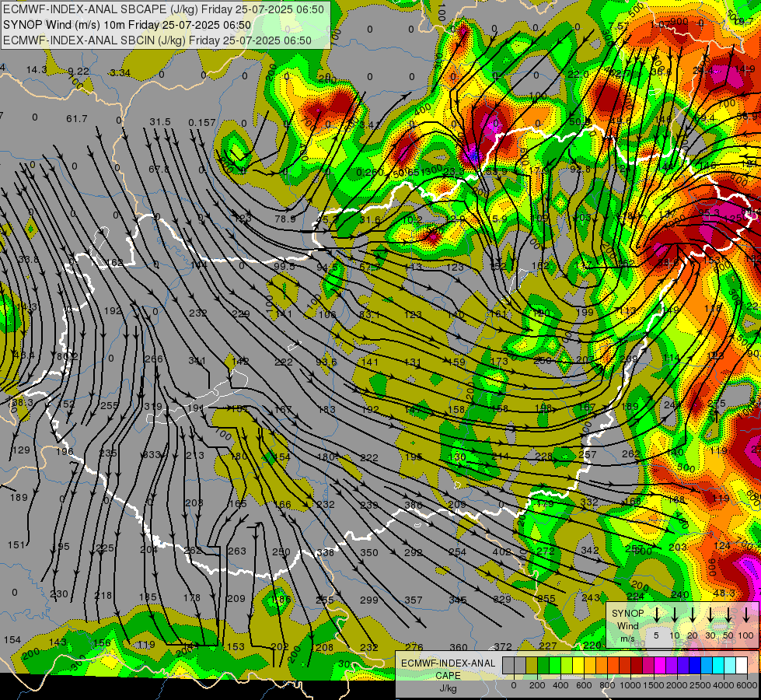The image size is (761, 700).
Task: Click the map value '263'
Action: click(x=237, y=551)
